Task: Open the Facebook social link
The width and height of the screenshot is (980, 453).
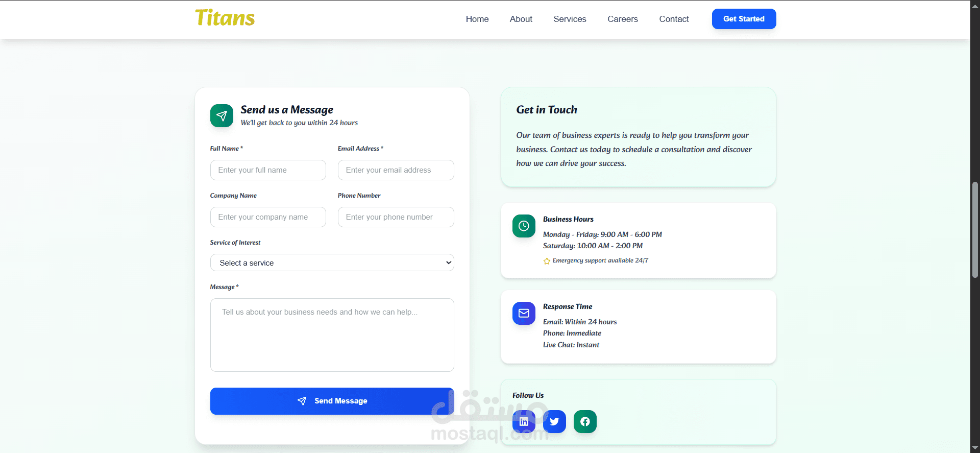Action: [x=585, y=421]
